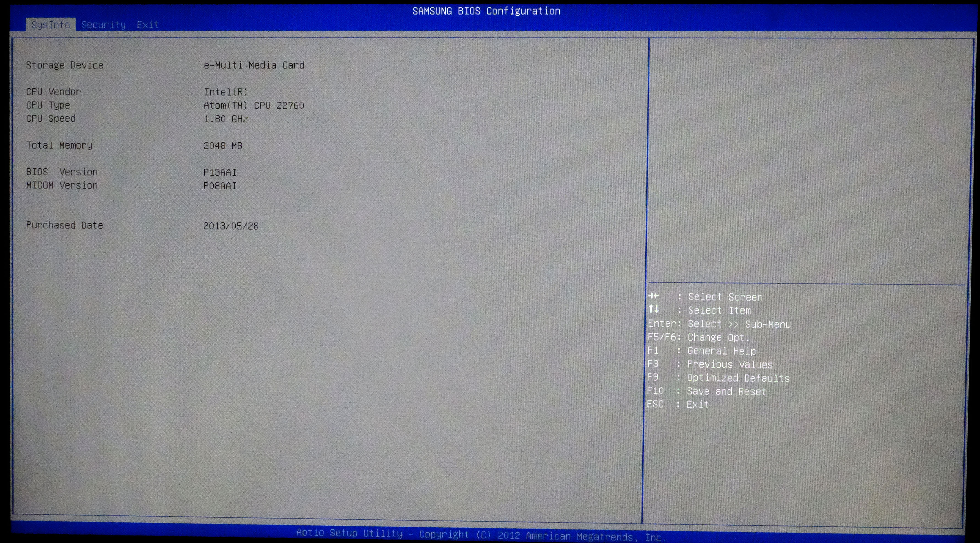
Task: Click the Select Screen help text
Action: [725, 297]
